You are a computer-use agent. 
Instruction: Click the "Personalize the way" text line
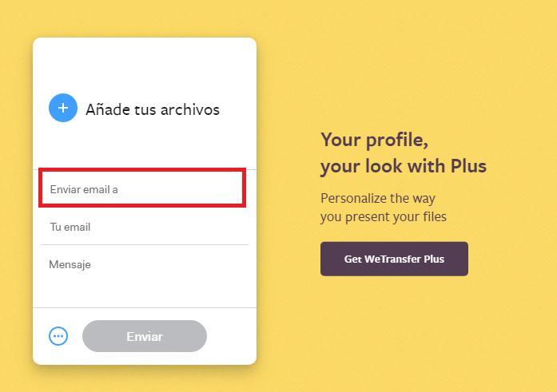(378, 198)
